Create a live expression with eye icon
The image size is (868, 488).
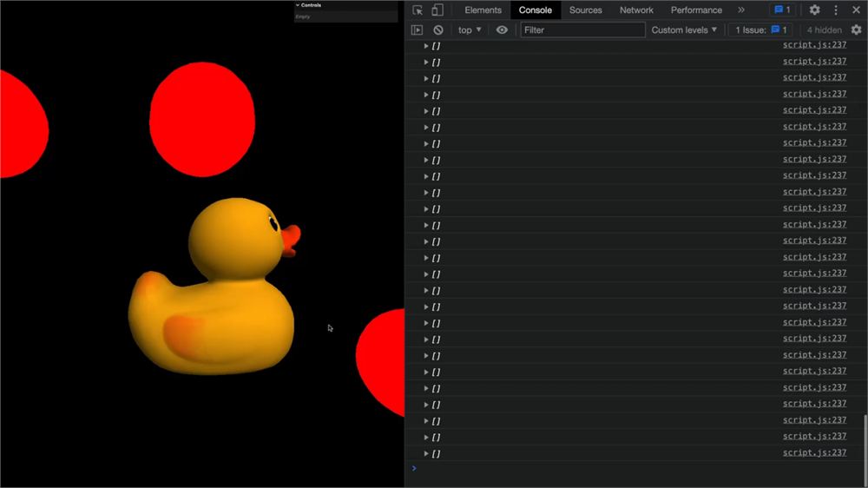click(502, 30)
